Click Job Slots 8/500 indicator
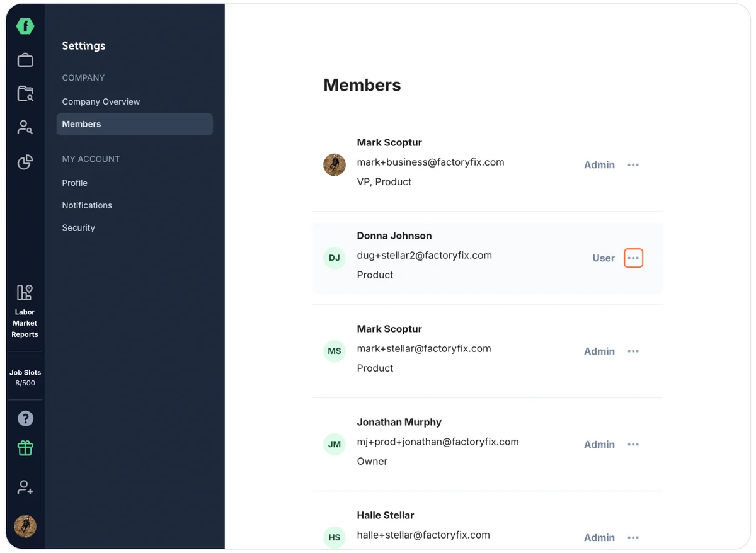Viewport: 756px width, 553px height. point(25,378)
